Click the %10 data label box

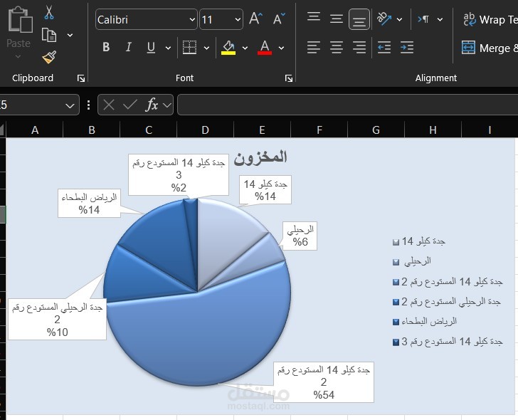[57, 319]
